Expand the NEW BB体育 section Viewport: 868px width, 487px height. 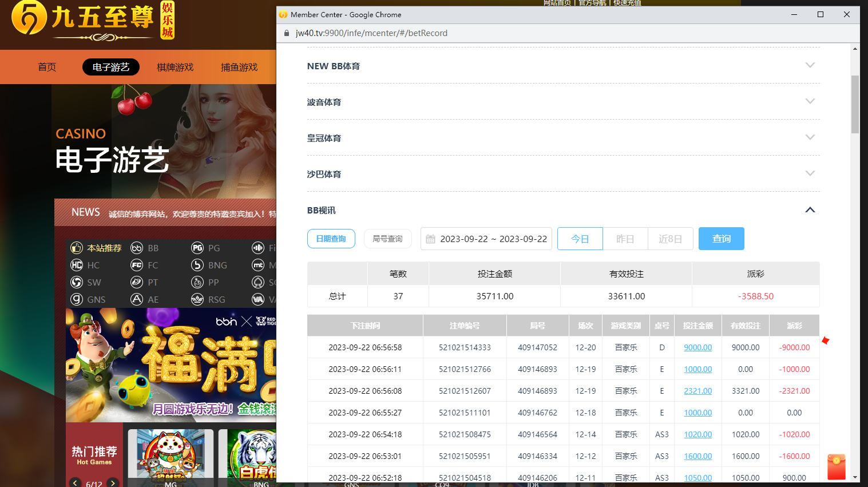(810, 65)
